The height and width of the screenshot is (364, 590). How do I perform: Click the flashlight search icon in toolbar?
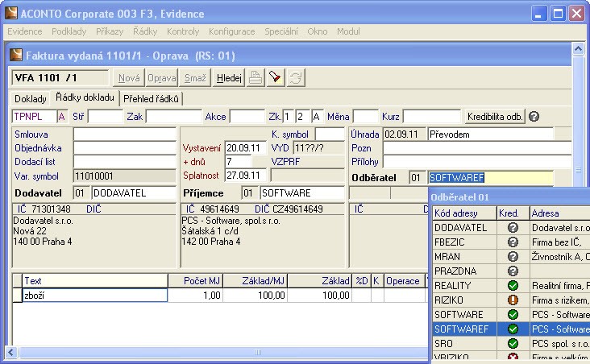tap(276, 77)
